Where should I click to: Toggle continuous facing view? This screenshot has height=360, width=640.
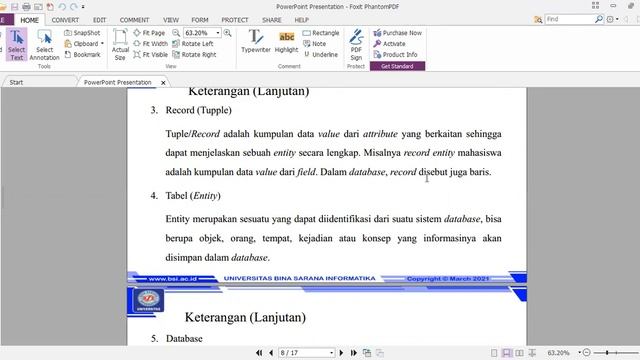(532, 353)
